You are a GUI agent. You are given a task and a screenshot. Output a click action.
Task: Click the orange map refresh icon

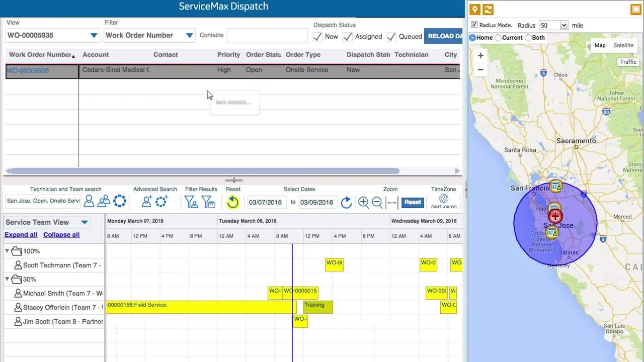coord(488,9)
